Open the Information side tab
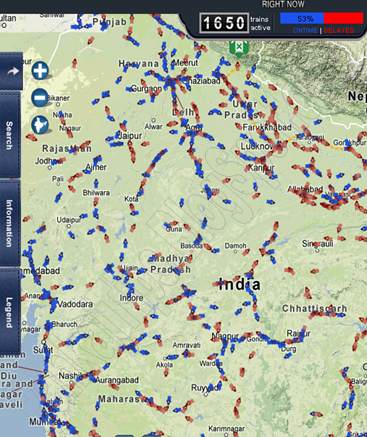 click(x=9, y=223)
